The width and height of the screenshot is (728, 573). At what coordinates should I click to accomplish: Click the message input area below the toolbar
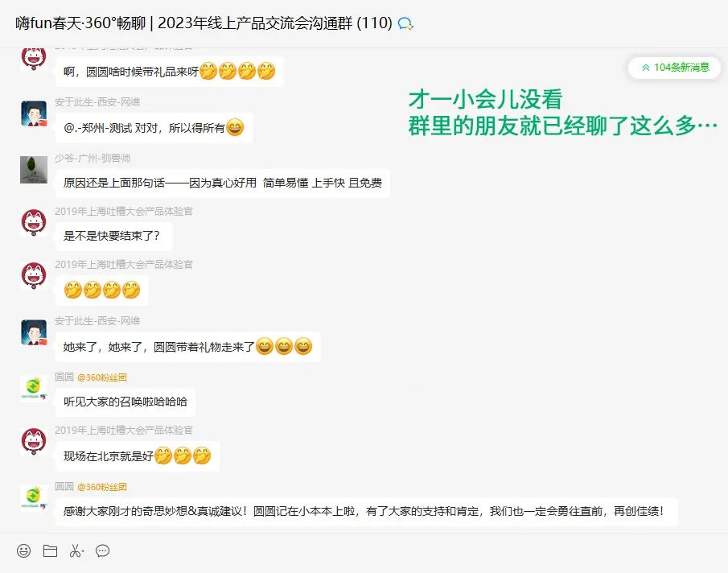click(x=364, y=567)
